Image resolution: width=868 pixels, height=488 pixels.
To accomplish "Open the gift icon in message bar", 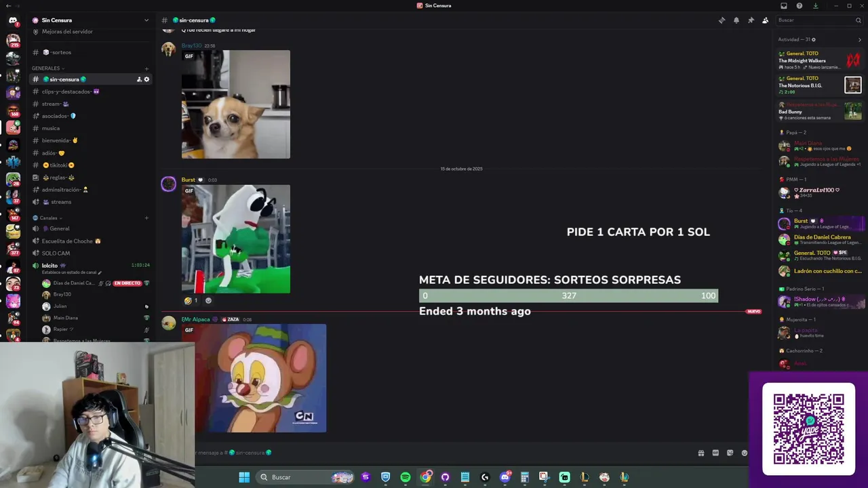I will coord(701,453).
